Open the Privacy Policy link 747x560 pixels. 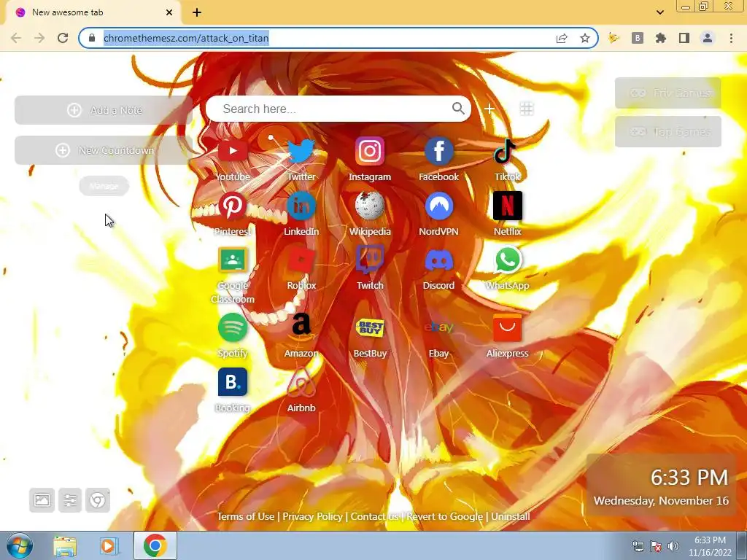312,516
